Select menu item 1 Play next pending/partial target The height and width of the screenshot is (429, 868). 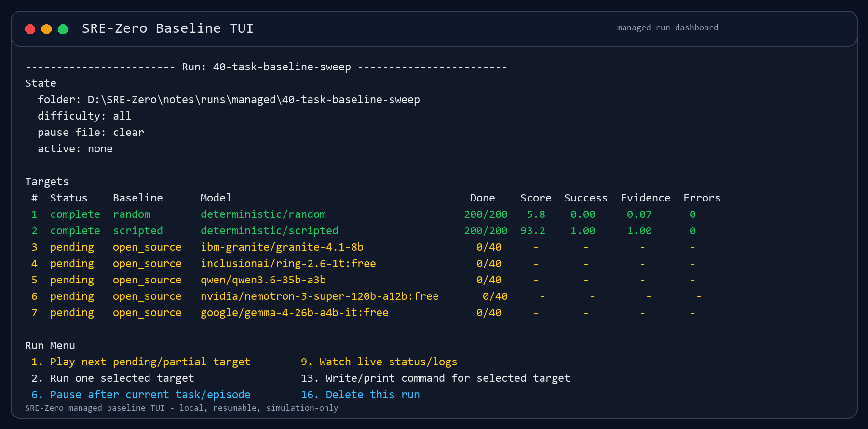point(141,362)
